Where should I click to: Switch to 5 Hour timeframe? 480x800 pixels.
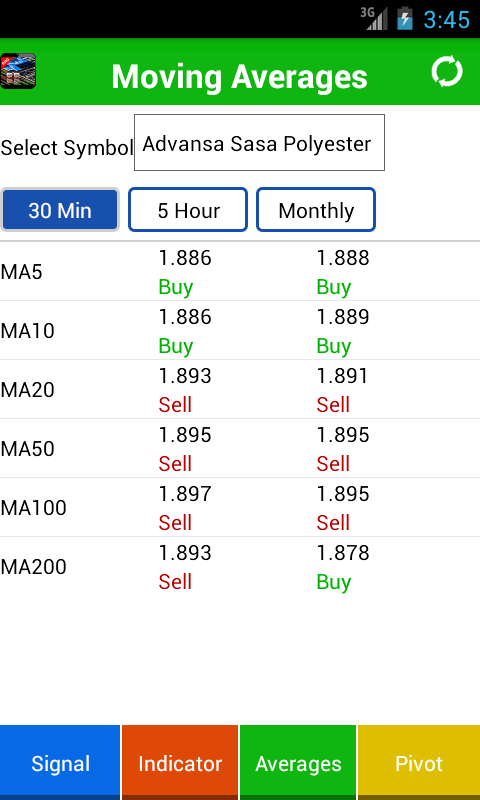(x=188, y=210)
